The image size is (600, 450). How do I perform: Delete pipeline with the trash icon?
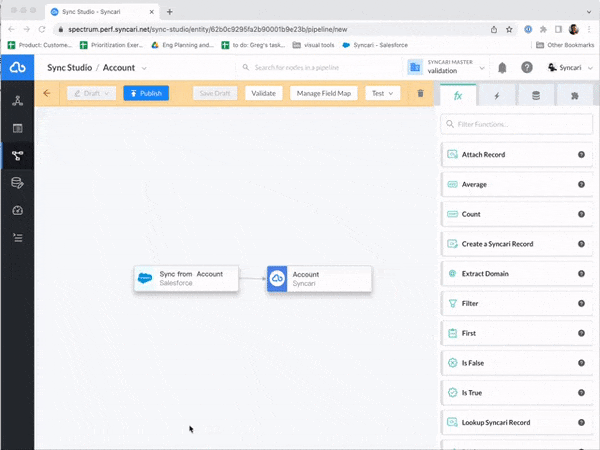(x=420, y=93)
